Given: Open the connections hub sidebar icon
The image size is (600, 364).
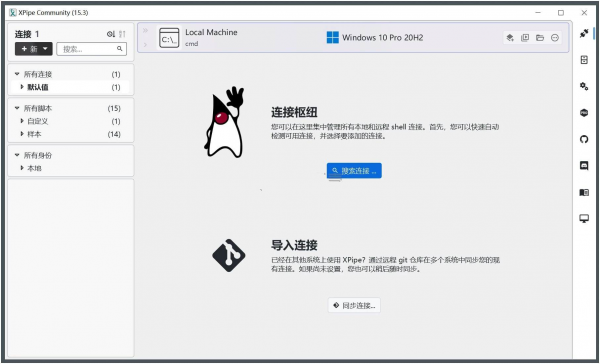Looking at the screenshot, I should point(584,33).
